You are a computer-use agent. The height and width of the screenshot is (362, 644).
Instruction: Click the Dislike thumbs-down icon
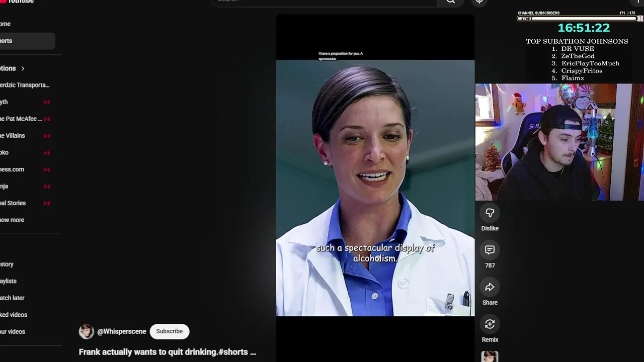[x=490, y=213]
